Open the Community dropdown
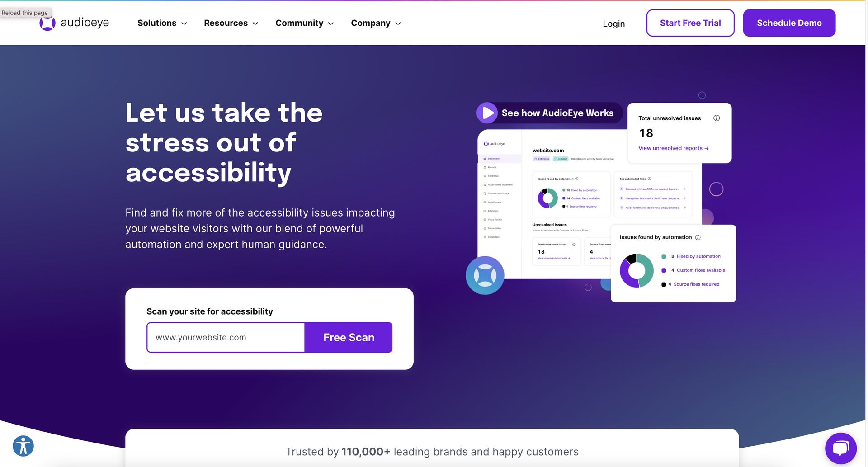Viewport: 868px width, 467px height. (305, 23)
